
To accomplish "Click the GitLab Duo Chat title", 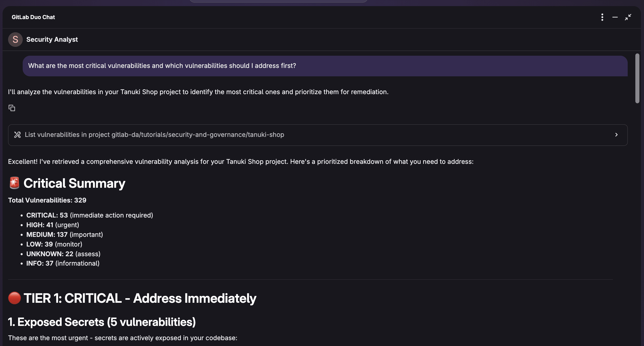I will tap(33, 17).
